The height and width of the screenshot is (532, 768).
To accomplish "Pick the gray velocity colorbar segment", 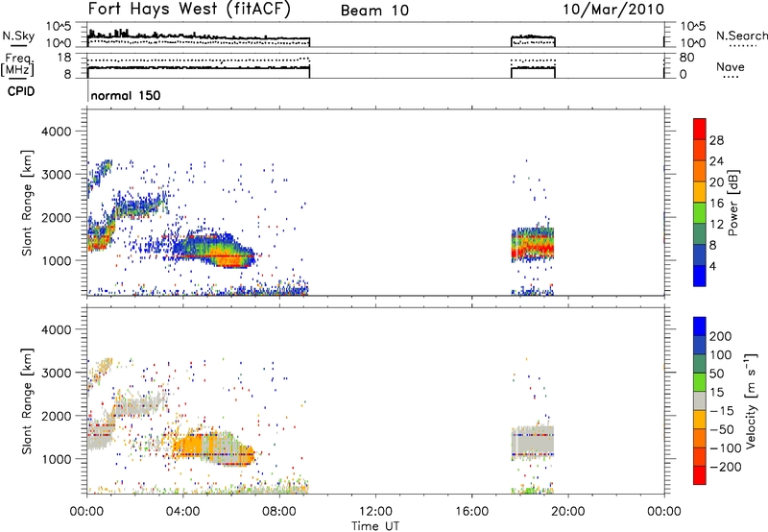I will click(700, 400).
